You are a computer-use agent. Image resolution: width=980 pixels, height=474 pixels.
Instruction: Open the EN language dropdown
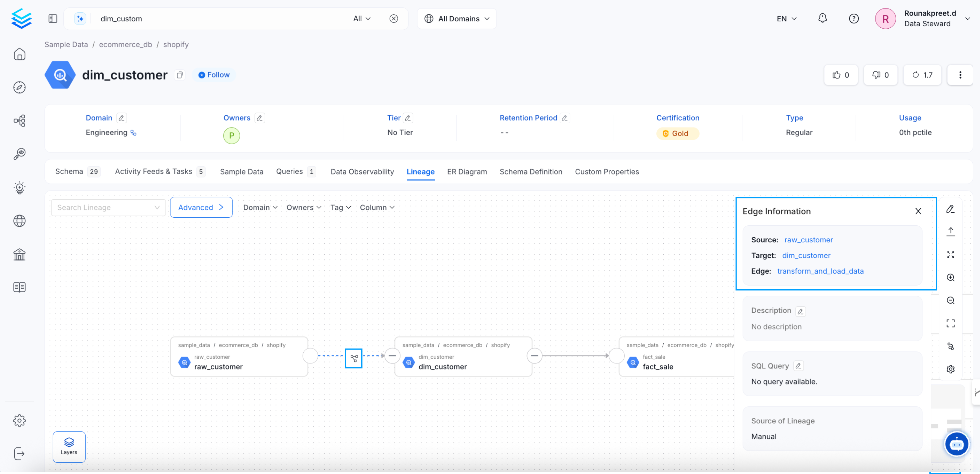786,18
